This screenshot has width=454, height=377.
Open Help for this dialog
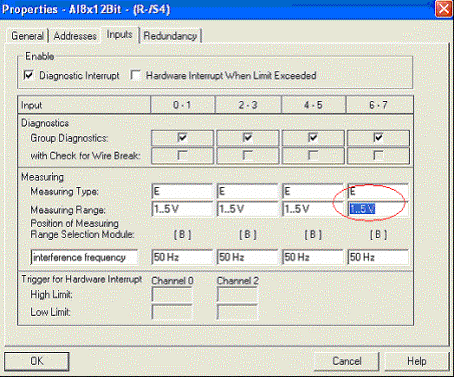pos(417,361)
